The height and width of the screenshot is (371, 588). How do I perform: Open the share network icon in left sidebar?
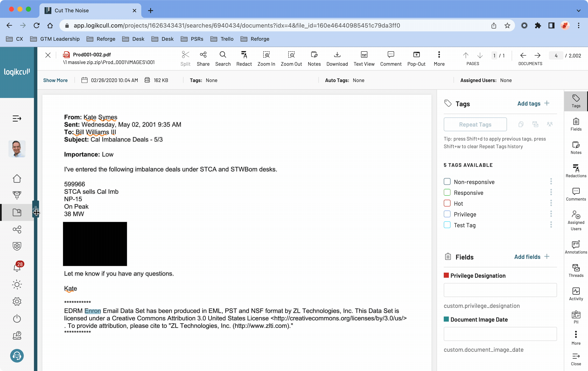[x=17, y=229]
